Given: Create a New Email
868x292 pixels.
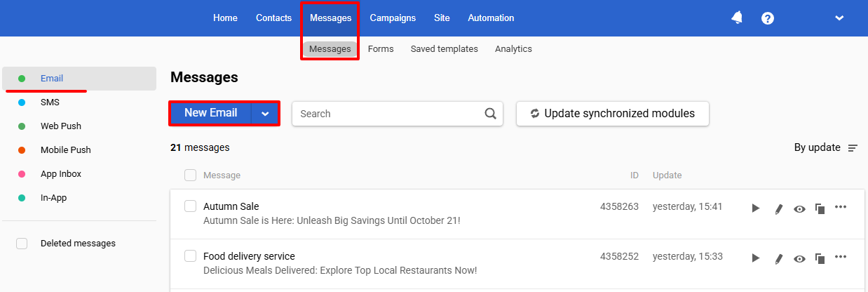Looking at the screenshot, I should [210, 114].
